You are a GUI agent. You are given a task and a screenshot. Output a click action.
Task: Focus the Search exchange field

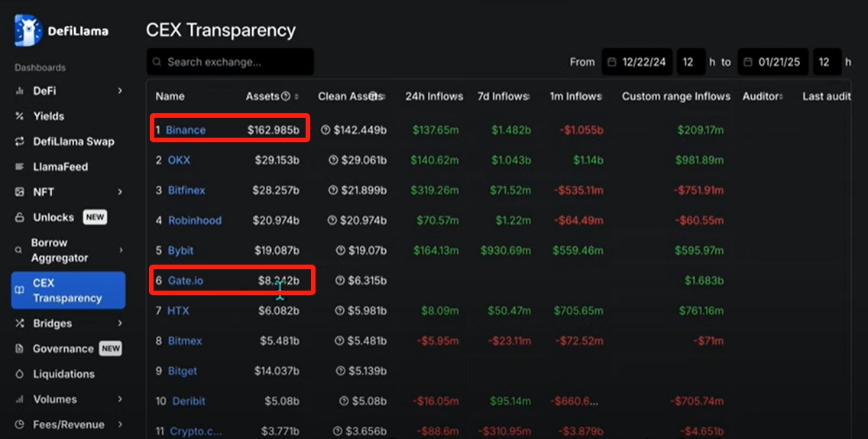point(230,62)
